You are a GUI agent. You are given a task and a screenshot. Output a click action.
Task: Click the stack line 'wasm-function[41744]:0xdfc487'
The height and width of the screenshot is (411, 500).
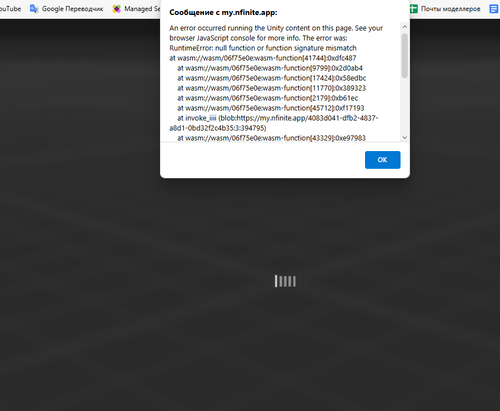point(263,58)
